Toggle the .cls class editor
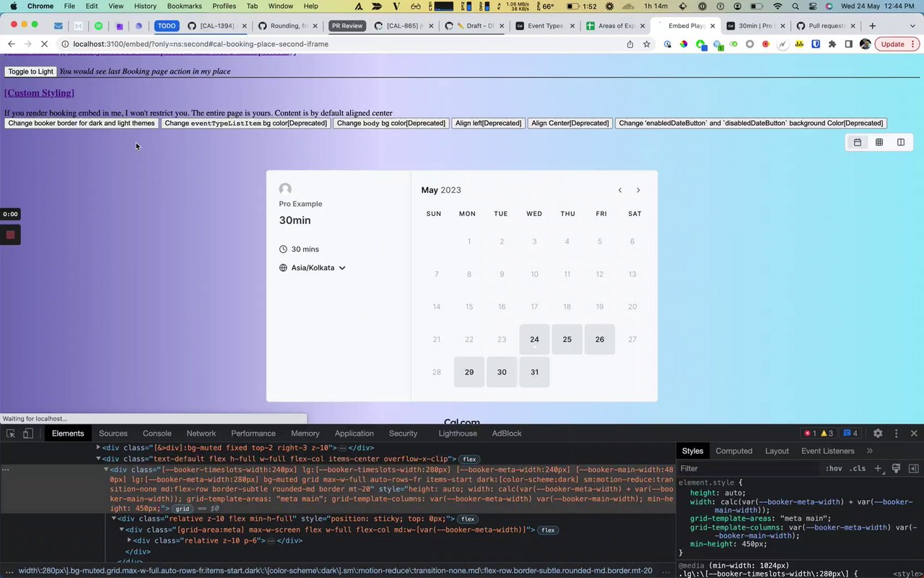This screenshot has width=924, height=578. [858, 468]
